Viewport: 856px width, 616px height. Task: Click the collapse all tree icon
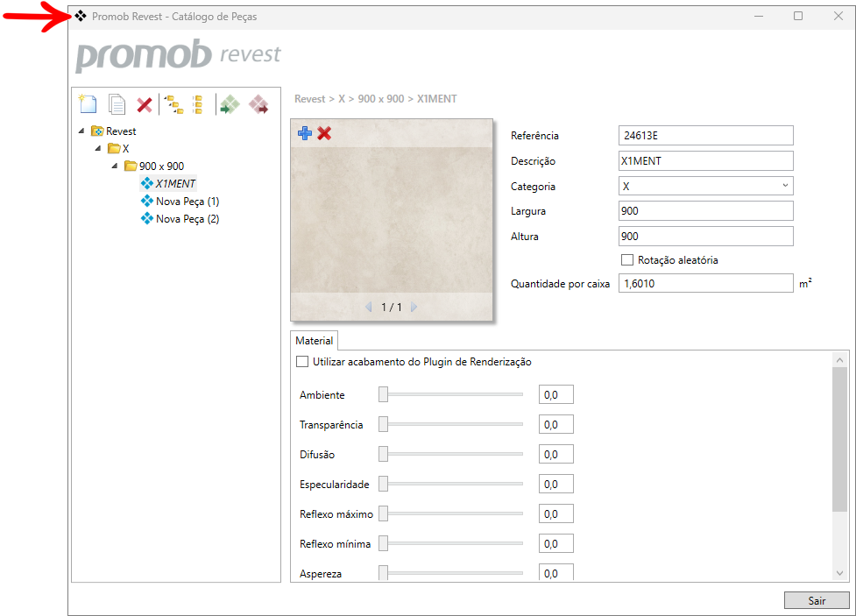click(198, 105)
